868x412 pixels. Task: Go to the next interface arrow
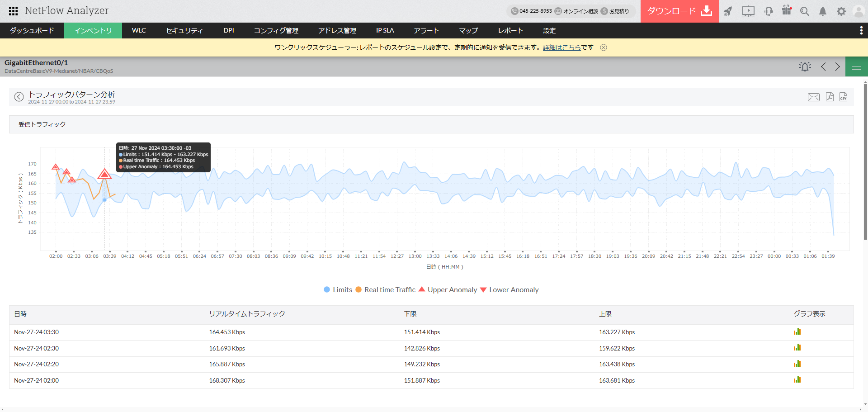(837, 67)
